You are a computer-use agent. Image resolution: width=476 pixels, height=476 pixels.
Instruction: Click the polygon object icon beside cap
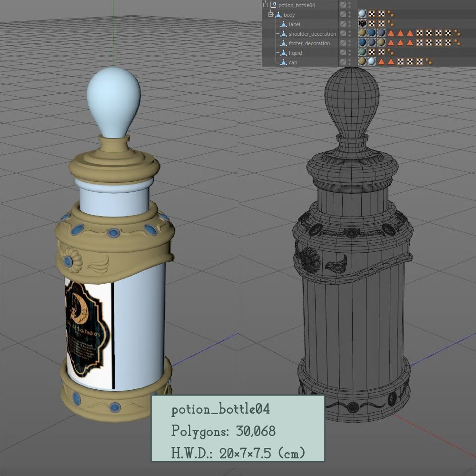click(x=284, y=62)
